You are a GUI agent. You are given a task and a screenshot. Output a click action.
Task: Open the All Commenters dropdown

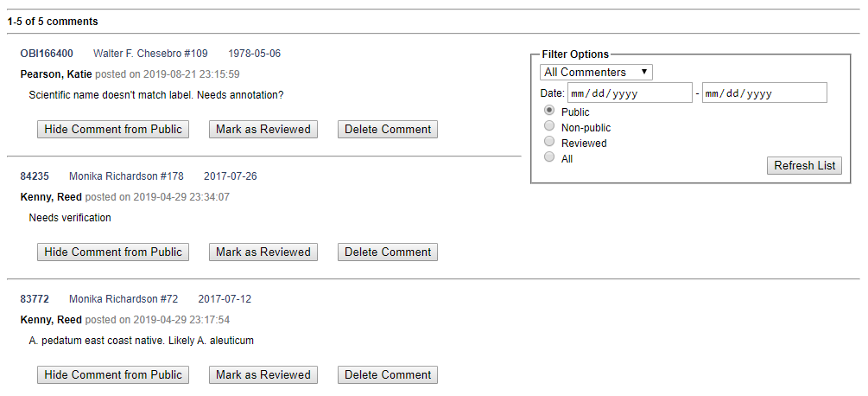(x=596, y=72)
